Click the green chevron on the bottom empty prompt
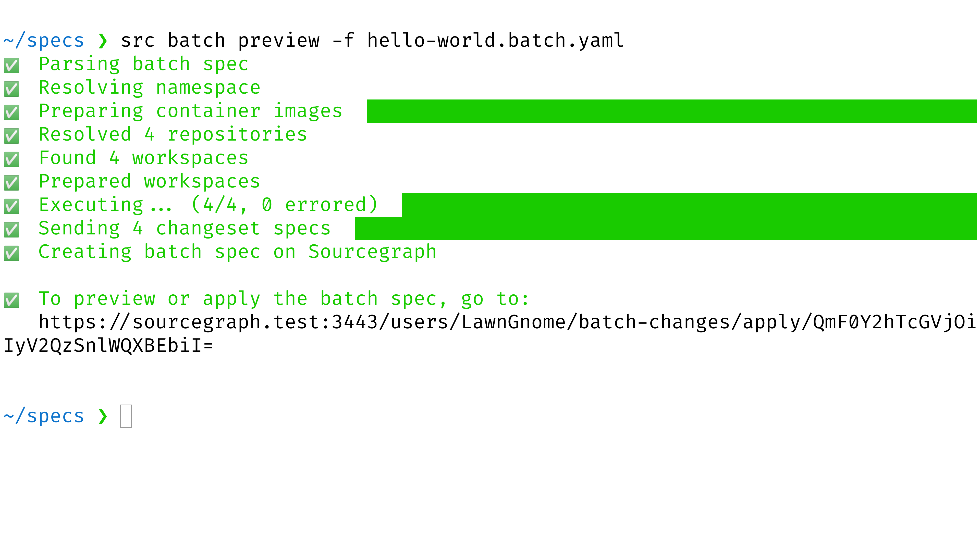The image size is (980, 551). [103, 416]
